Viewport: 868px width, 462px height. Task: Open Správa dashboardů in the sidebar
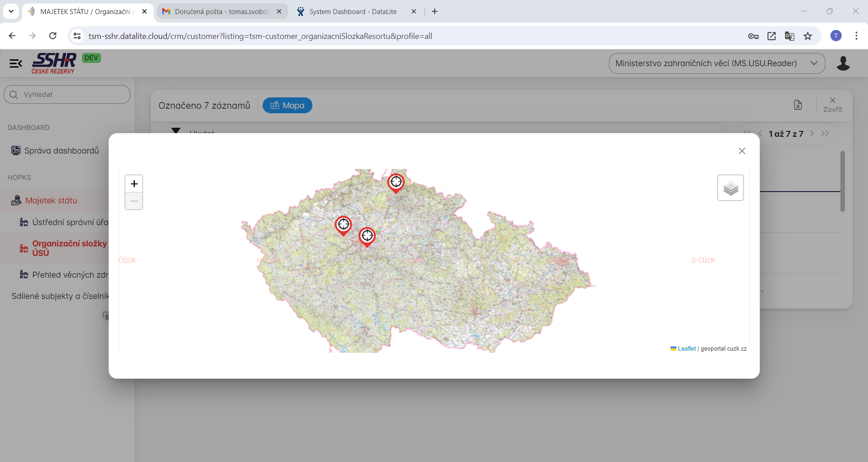click(61, 151)
